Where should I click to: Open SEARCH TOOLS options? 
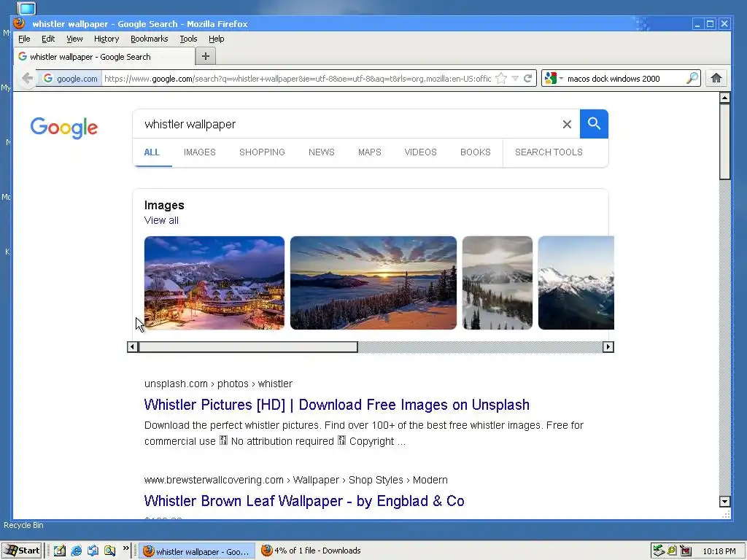pos(549,152)
